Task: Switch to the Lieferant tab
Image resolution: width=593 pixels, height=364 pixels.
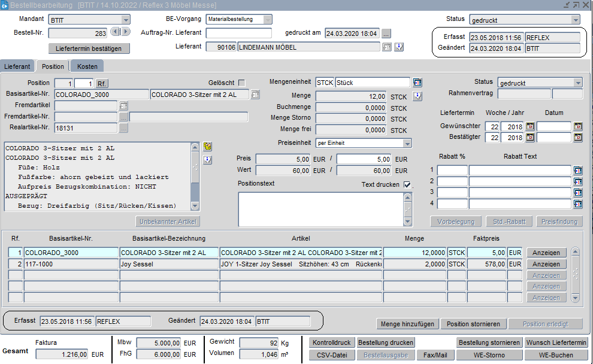Action: 17,66
